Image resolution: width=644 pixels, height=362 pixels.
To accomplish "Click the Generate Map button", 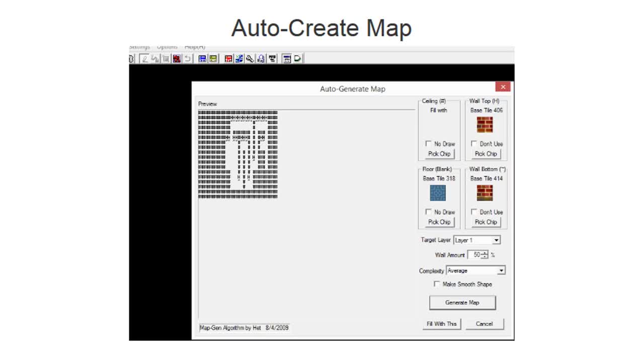I will coord(462,303).
